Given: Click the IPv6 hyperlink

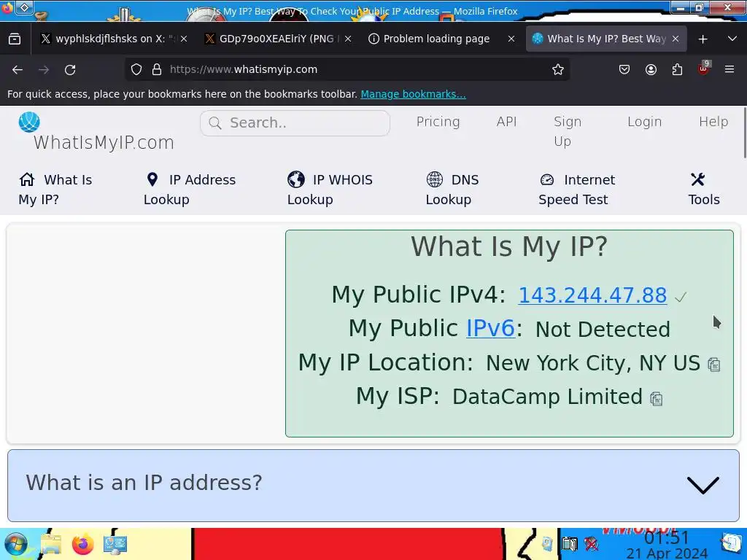Looking at the screenshot, I should [490, 328].
